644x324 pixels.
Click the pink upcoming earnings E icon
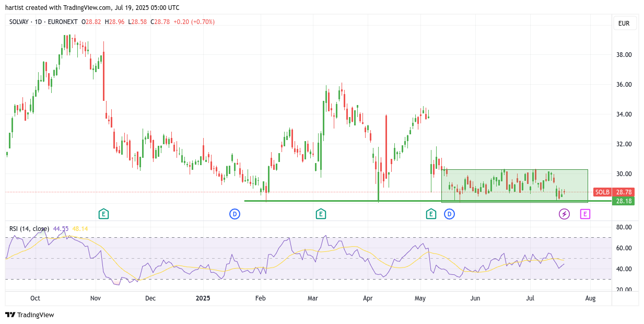(585, 214)
